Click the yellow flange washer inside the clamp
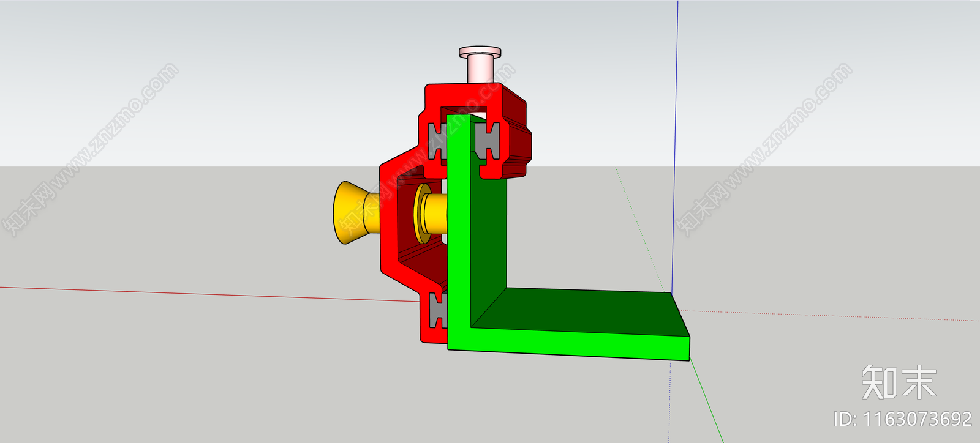The image size is (980, 443). click(x=421, y=212)
